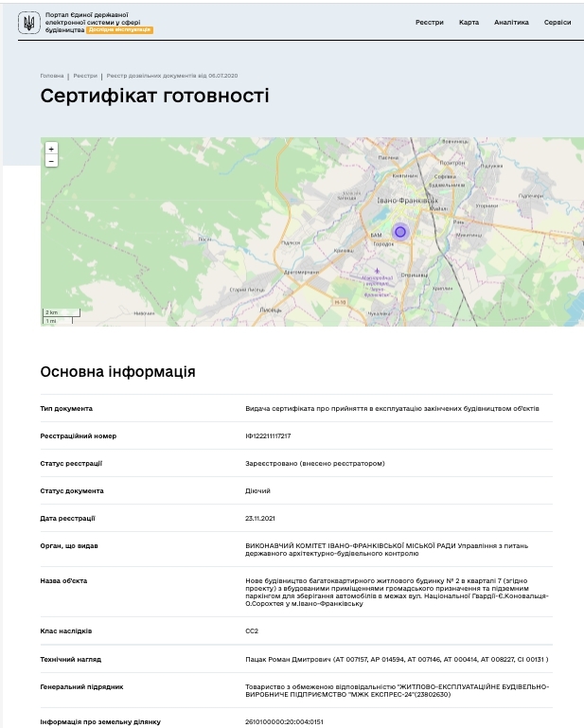Click the Назва об'єкта row label
The width and height of the screenshot is (584, 728).
pyautogui.click(x=63, y=581)
